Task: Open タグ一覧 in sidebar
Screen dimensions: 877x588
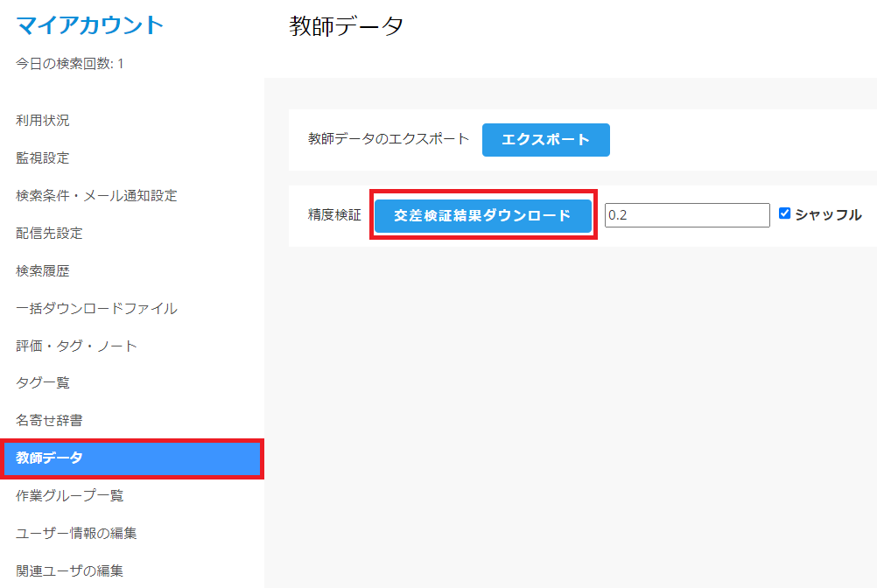Action: 43,383
